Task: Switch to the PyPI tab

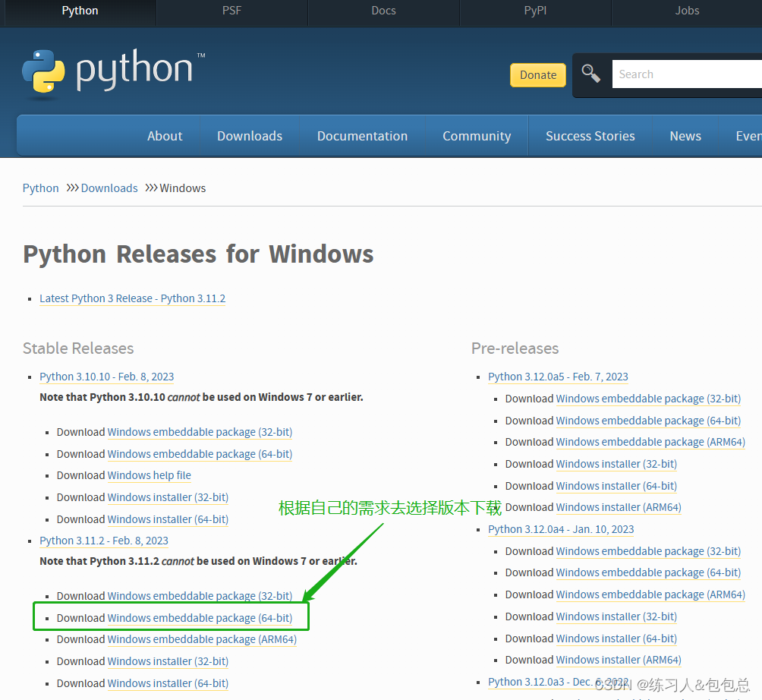Action: (x=535, y=11)
